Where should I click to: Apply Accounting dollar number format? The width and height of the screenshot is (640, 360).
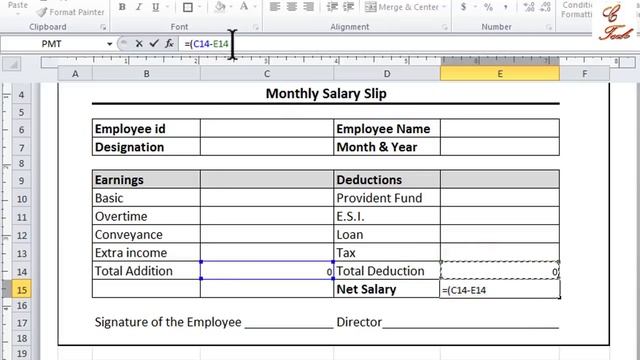(x=463, y=7)
